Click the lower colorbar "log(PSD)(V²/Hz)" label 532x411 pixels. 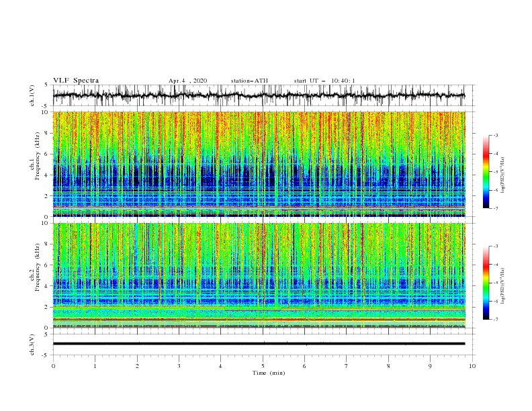[x=502, y=285]
